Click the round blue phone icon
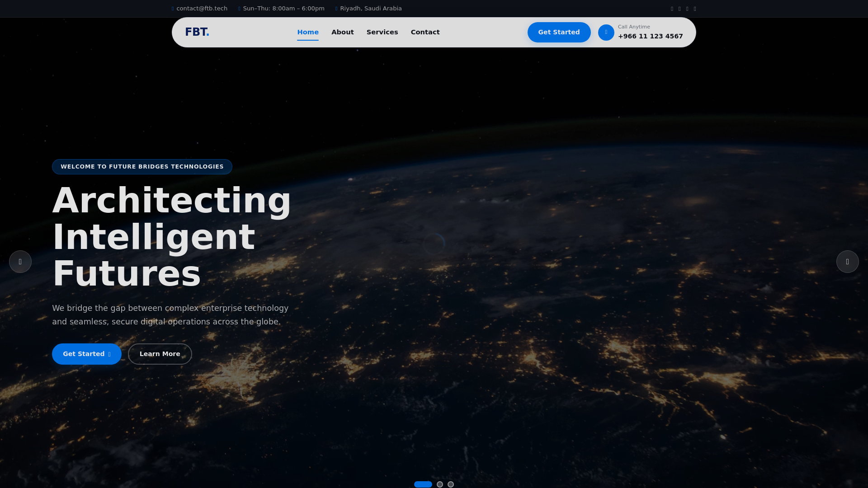The height and width of the screenshot is (488, 868). (x=606, y=33)
